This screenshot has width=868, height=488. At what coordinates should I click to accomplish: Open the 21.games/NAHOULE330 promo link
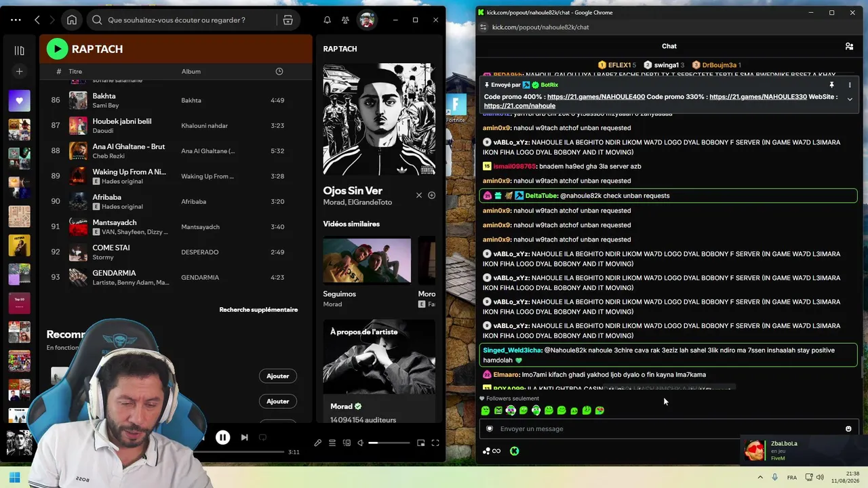point(758,97)
